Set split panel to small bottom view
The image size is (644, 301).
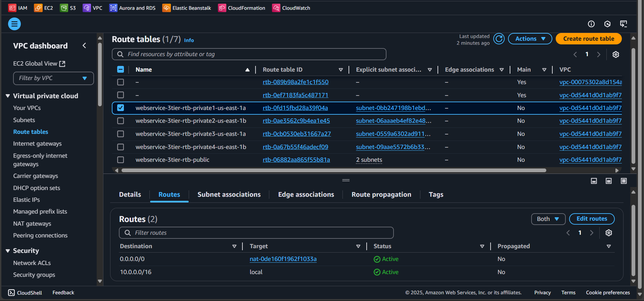coord(594,181)
